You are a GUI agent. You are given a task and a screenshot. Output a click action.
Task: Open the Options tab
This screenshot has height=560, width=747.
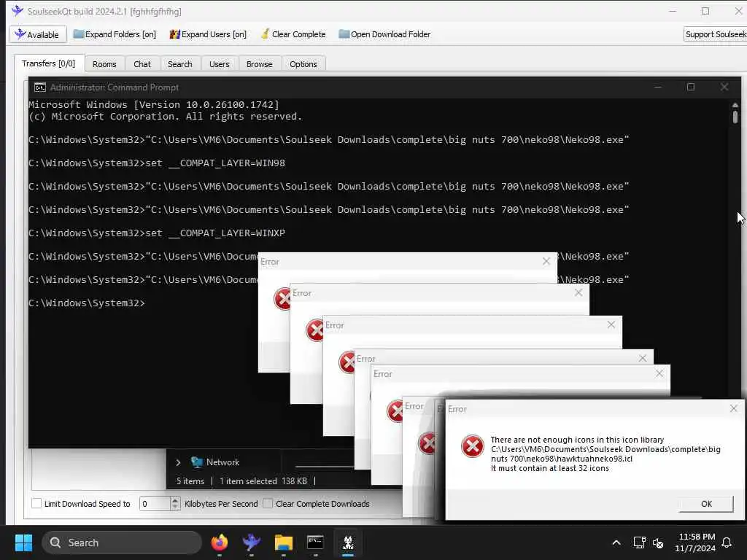tap(303, 64)
